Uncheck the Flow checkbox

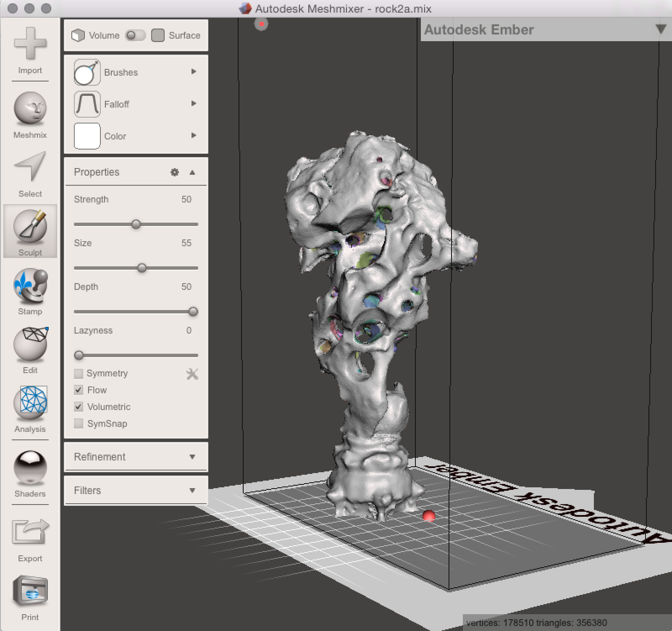[79, 390]
